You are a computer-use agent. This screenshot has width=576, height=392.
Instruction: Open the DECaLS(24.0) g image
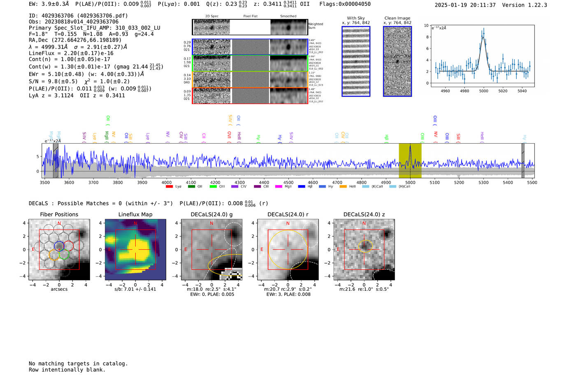[x=211, y=250]
